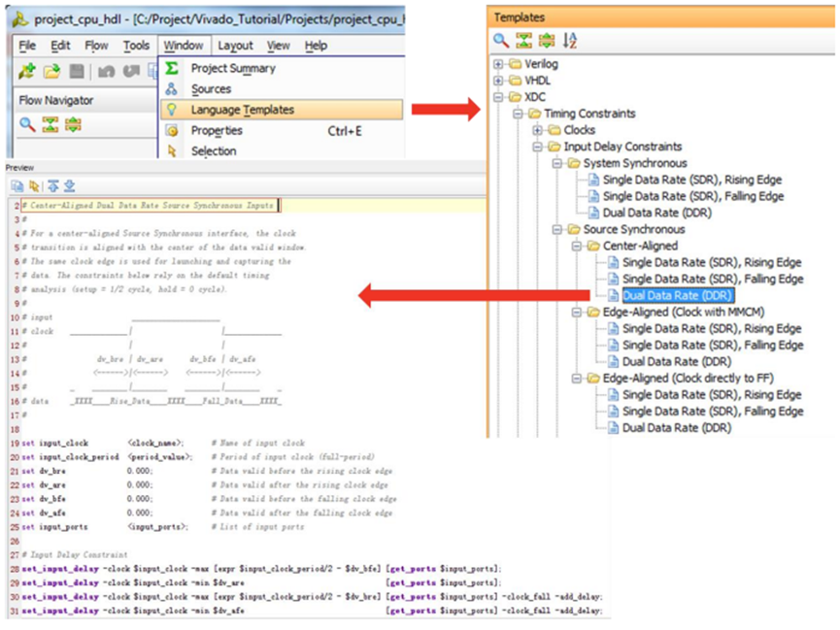Click the search icon in Templates panel
Viewport: 840px width, 630px height.
501,41
